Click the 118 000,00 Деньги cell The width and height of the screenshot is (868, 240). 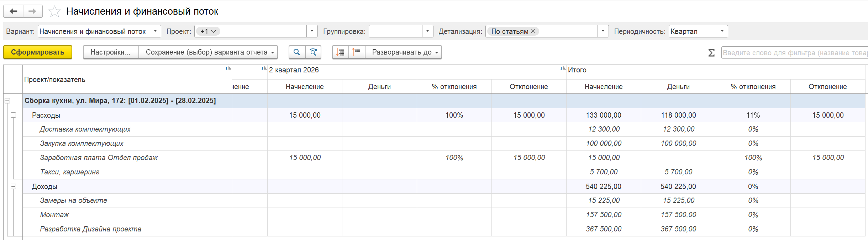click(678, 115)
